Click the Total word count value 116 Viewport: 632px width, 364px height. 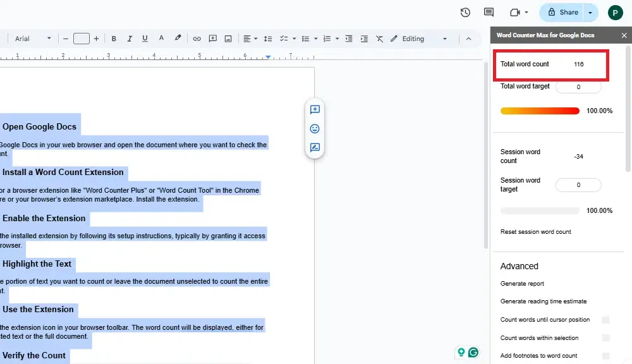(x=579, y=64)
